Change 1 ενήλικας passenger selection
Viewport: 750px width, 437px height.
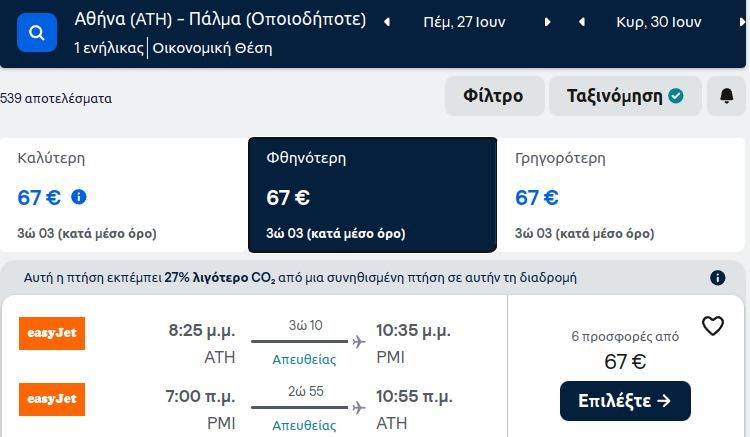click(109, 48)
